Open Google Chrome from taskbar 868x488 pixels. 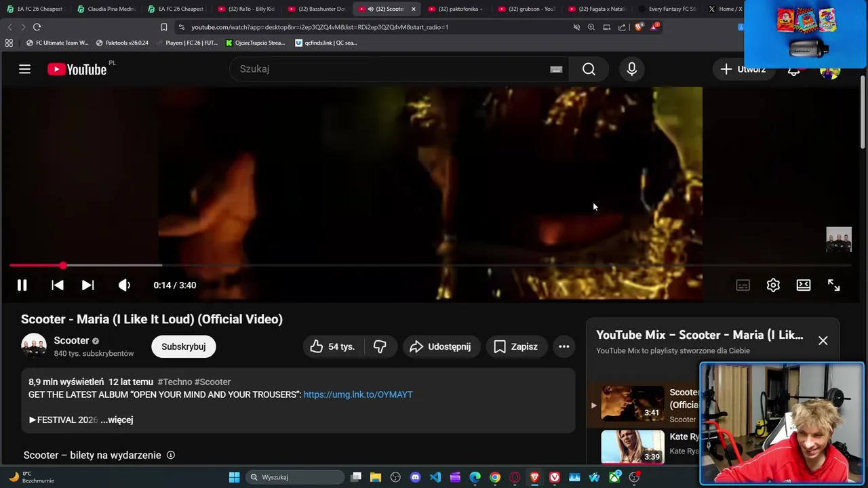(495, 477)
